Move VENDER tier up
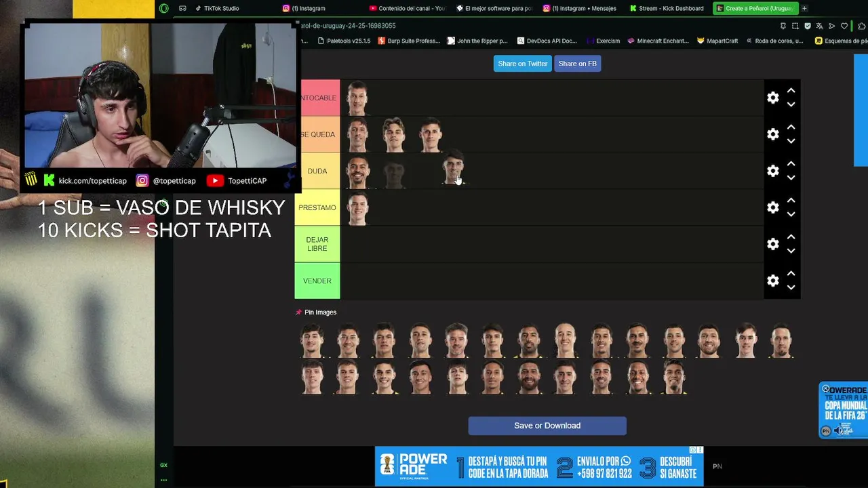868x488 pixels. tap(791, 274)
